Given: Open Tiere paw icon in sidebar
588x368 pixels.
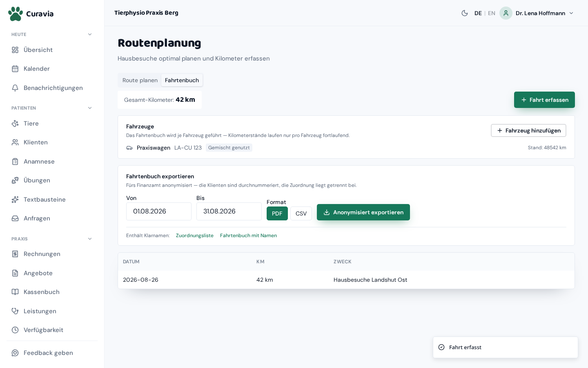Looking at the screenshot, I should 15,123.
